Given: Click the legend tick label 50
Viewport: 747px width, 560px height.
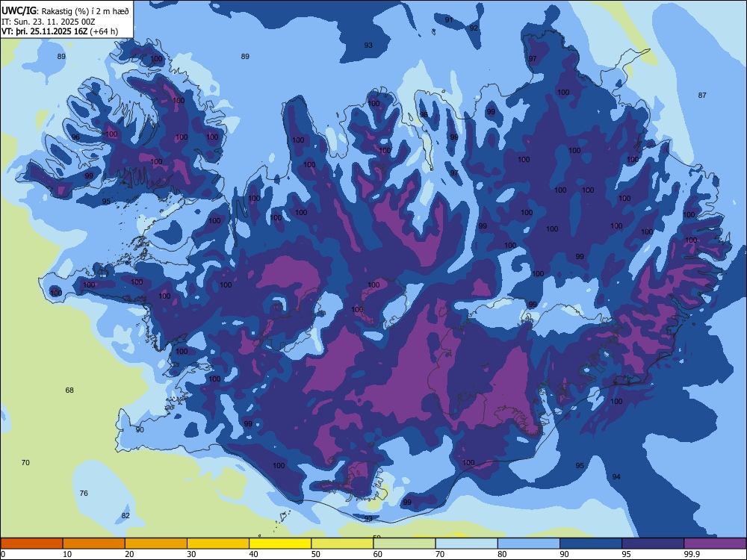Looking at the screenshot, I should [x=316, y=554].
